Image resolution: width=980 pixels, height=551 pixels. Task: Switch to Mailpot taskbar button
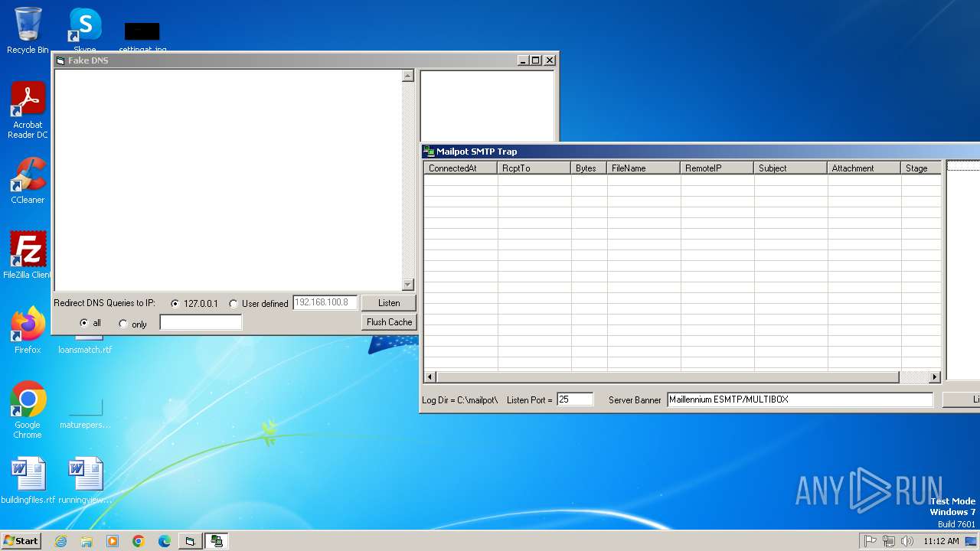pos(217,541)
